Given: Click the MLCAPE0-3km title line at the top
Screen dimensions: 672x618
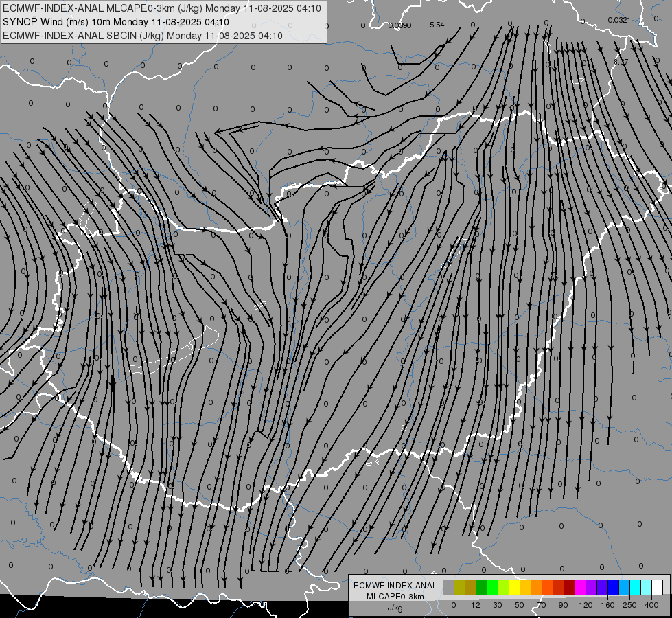Looking at the screenshot, I should [162, 8].
